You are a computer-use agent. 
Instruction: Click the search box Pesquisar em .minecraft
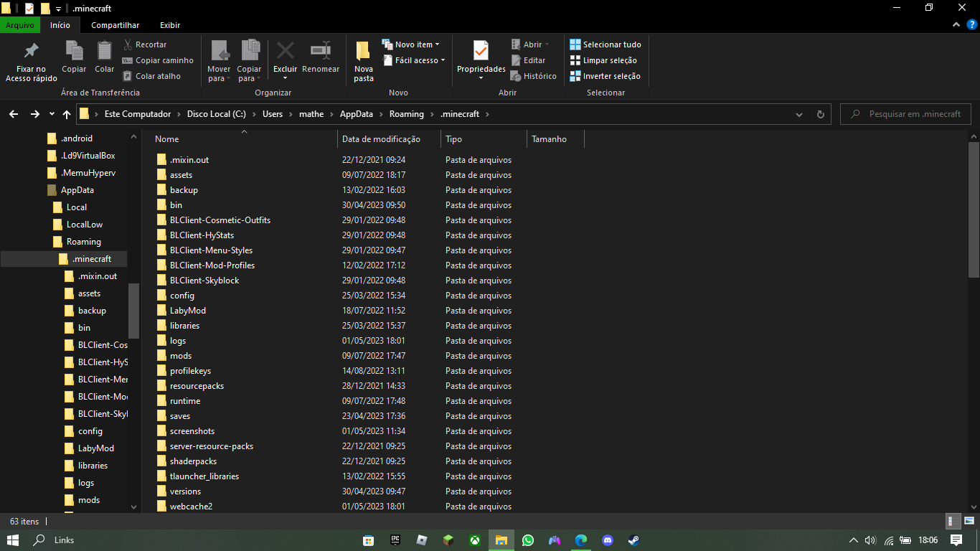tap(905, 114)
